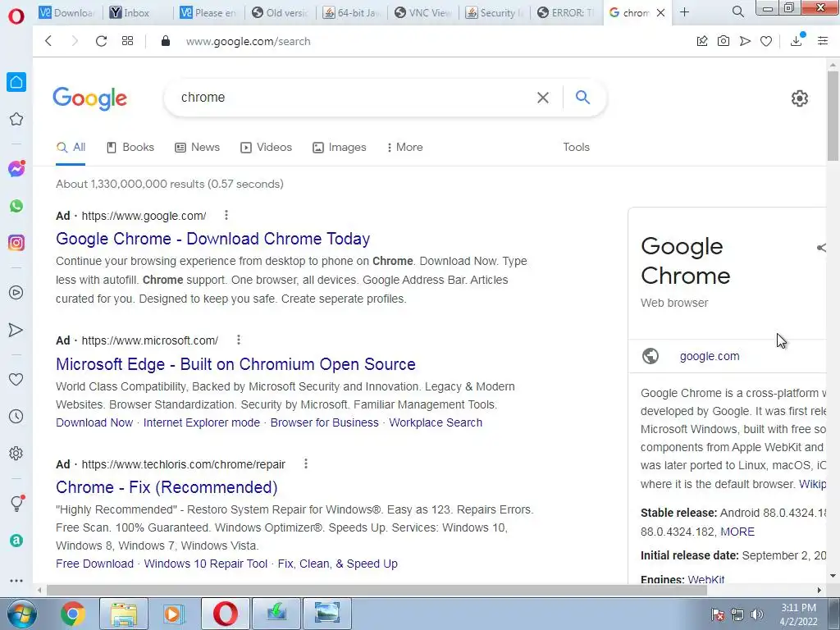Image resolution: width=840 pixels, height=630 pixels.
Task: Open the Speed Dial grid icon
Action: point(127,41)
